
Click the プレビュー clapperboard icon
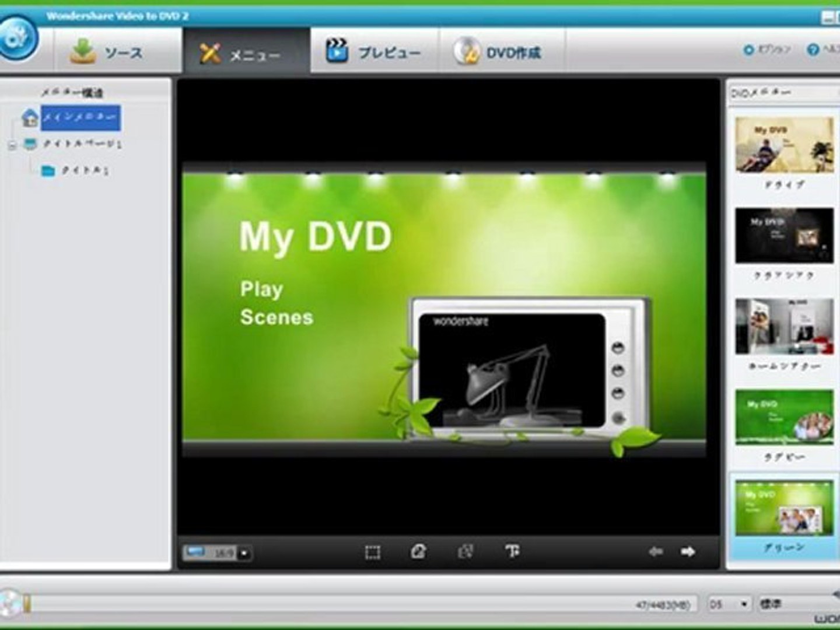point(337,51)
